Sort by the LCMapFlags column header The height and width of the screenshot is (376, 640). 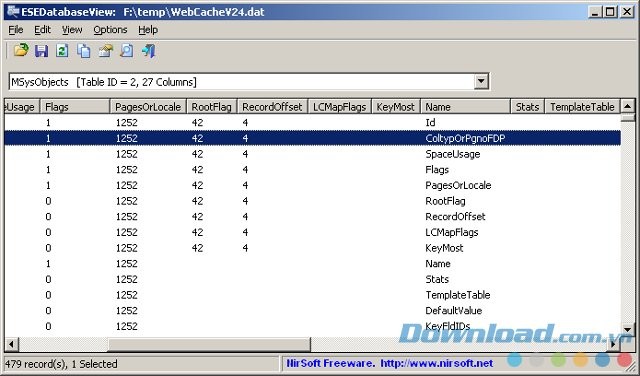tap(339, 107)
